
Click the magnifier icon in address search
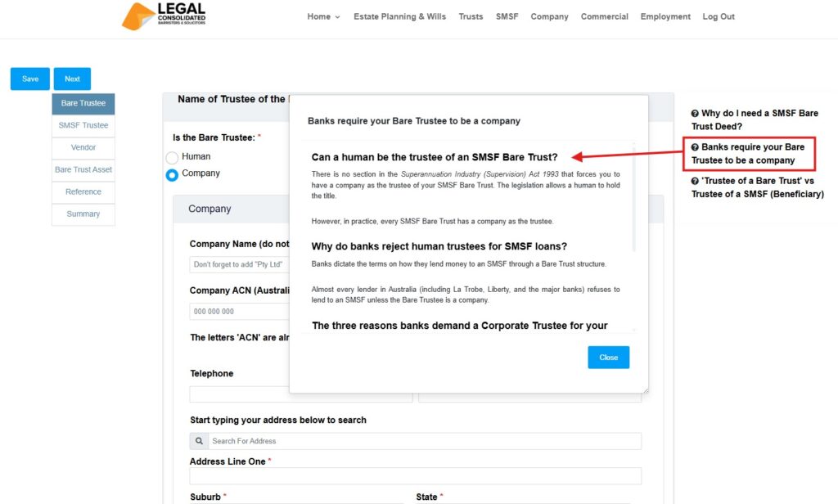coord(198,441)
